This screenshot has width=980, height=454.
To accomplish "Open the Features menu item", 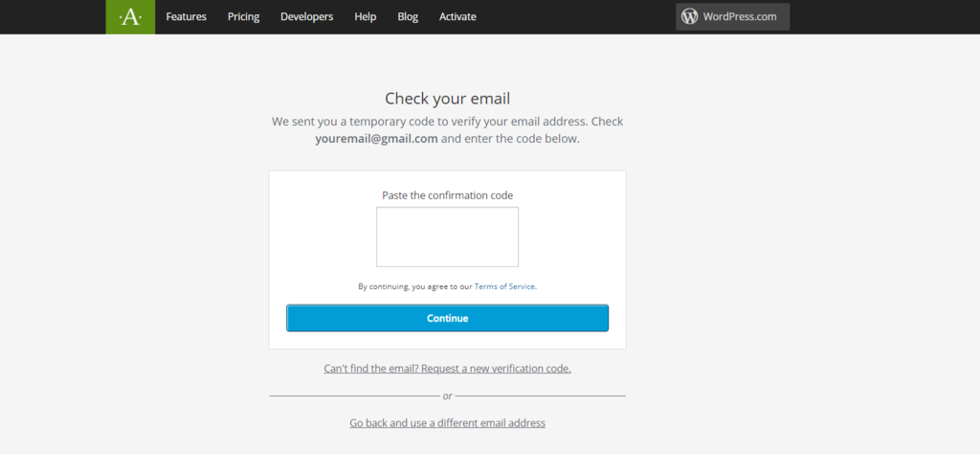I will click(x=186, y=16).
